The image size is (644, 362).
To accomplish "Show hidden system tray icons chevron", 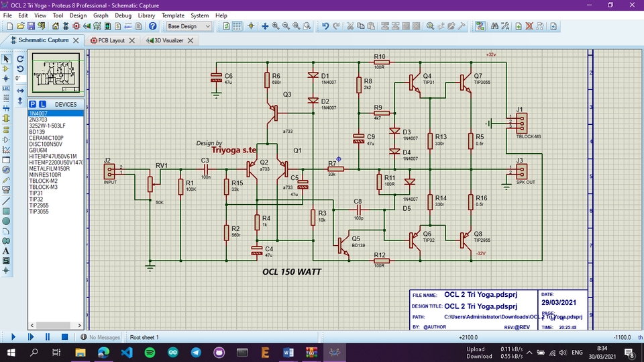I will (529, 353).
